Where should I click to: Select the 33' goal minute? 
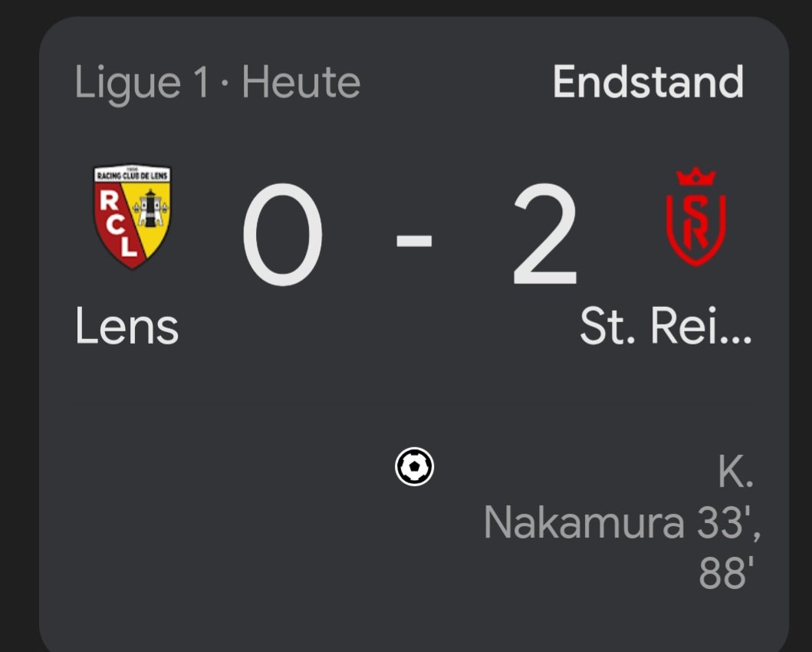pos(725,522)
